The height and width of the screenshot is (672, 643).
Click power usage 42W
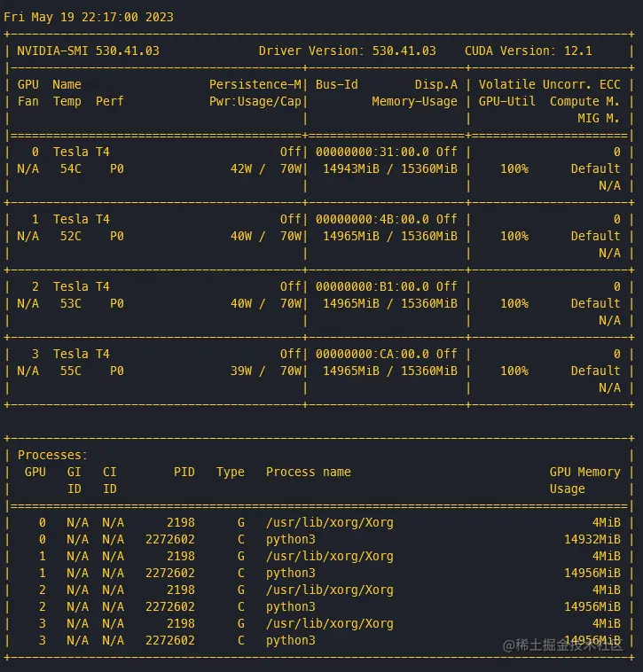(241, 168)
